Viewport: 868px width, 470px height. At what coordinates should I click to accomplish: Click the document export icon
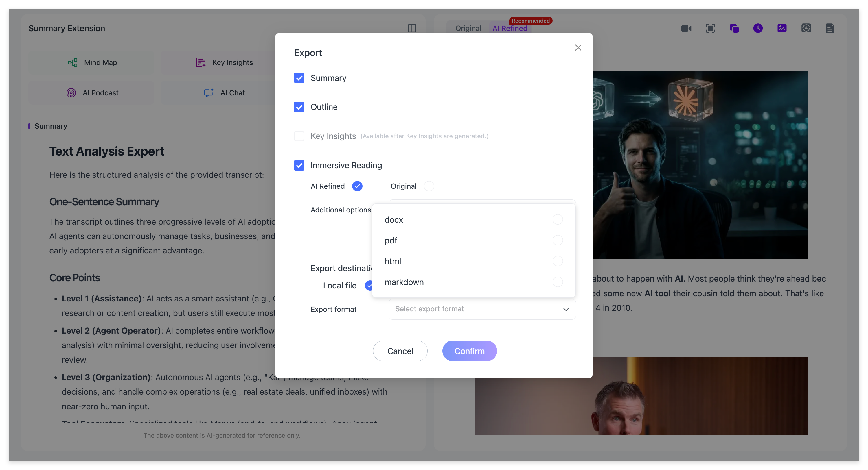pos(830,28)
